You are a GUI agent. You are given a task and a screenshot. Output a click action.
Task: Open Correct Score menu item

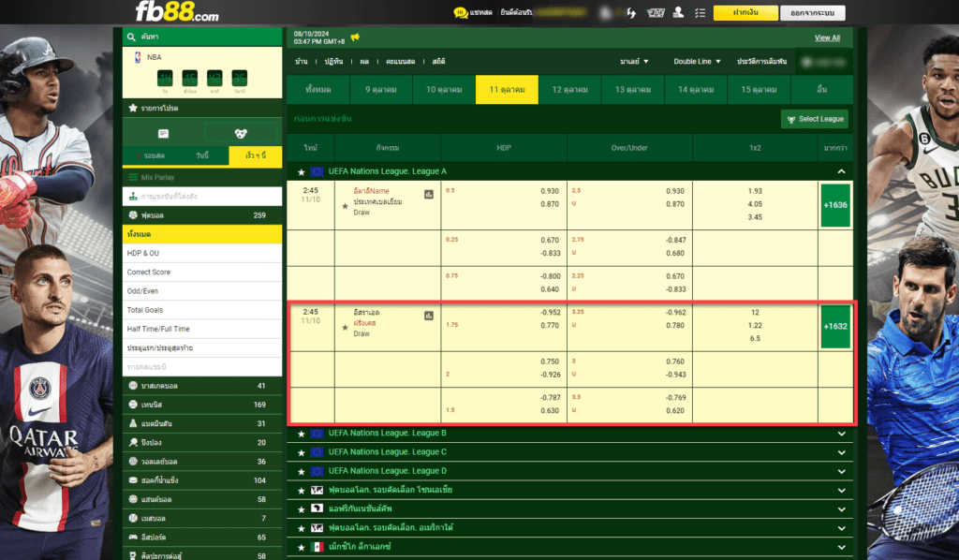(202, 273)
